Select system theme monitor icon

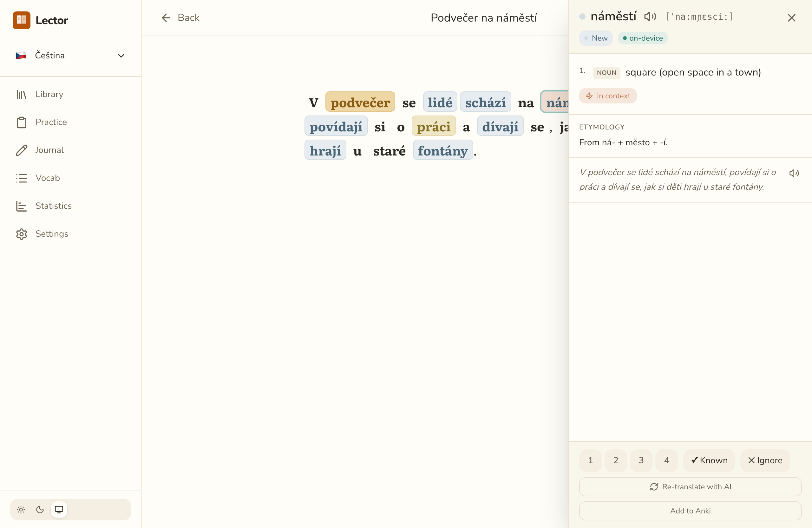[59, 510]
